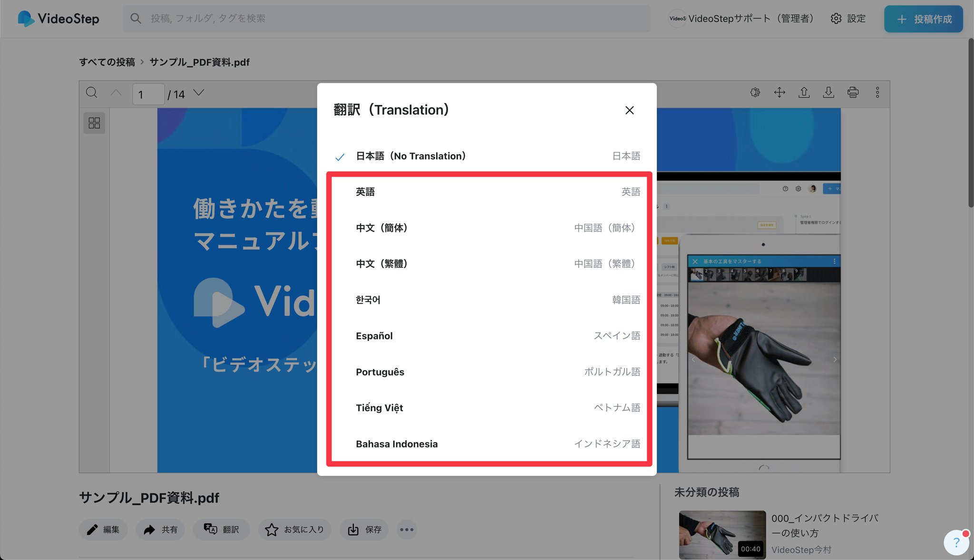Open the PDF viewer three-dot menu
The image size is (974, 560).
[x=877, y=92]
